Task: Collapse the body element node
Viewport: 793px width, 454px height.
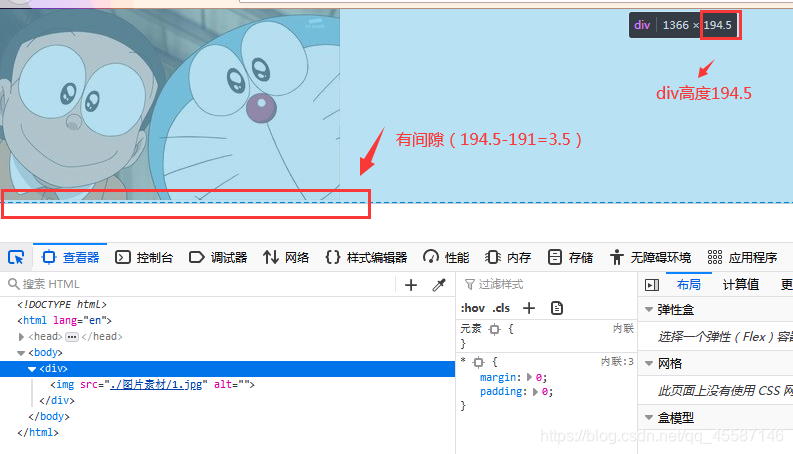Action: (x=21, y=353)
